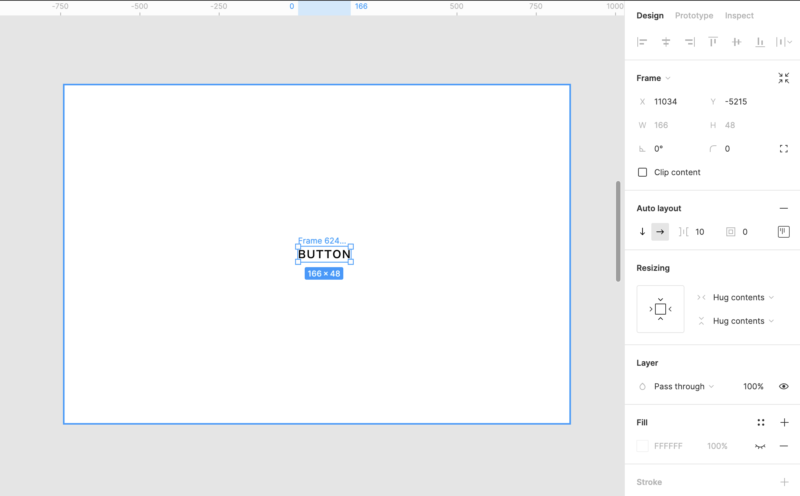Viewport: 800px width, 496px height.
Task: Select vertical auto layout direction arrow
Action: coord(642,232)
